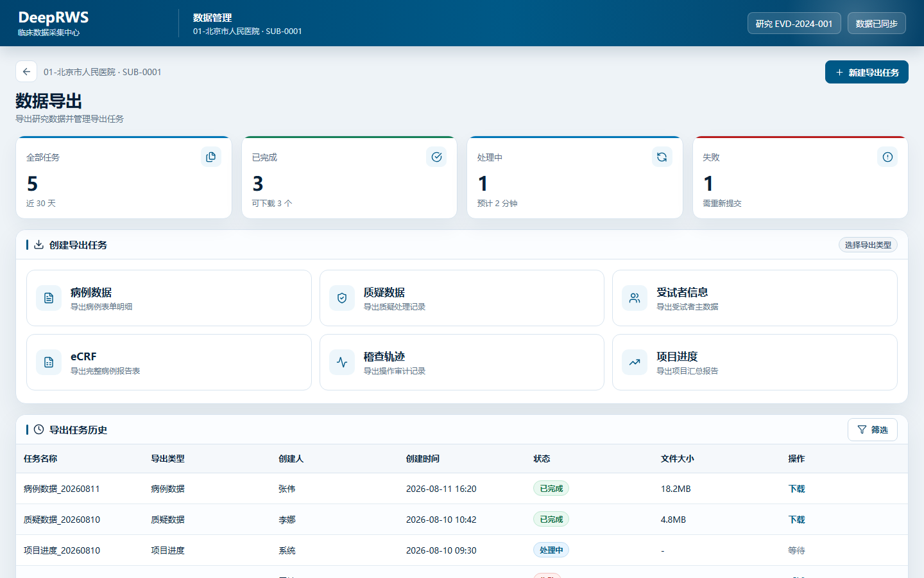Click the 已完成 status for 质疑数据_20260810
The image size is (924, 578).
551,520
